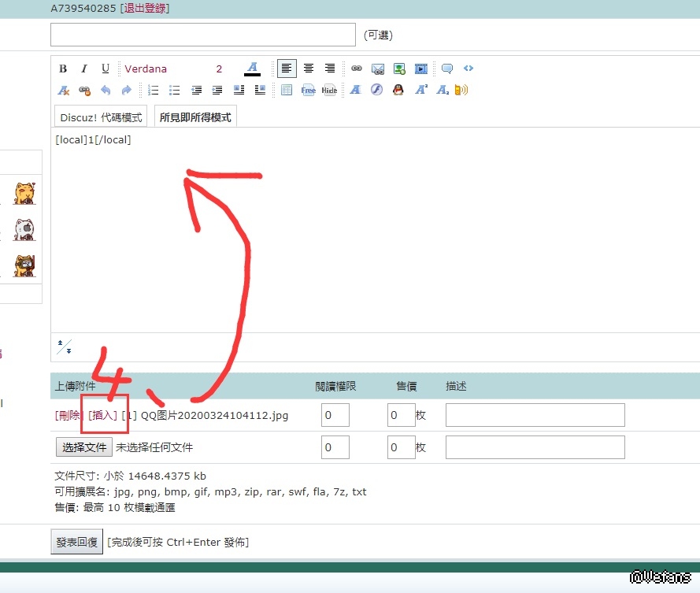700x593 pixels.
Task: Align text to the right
Action: [329, 69]
